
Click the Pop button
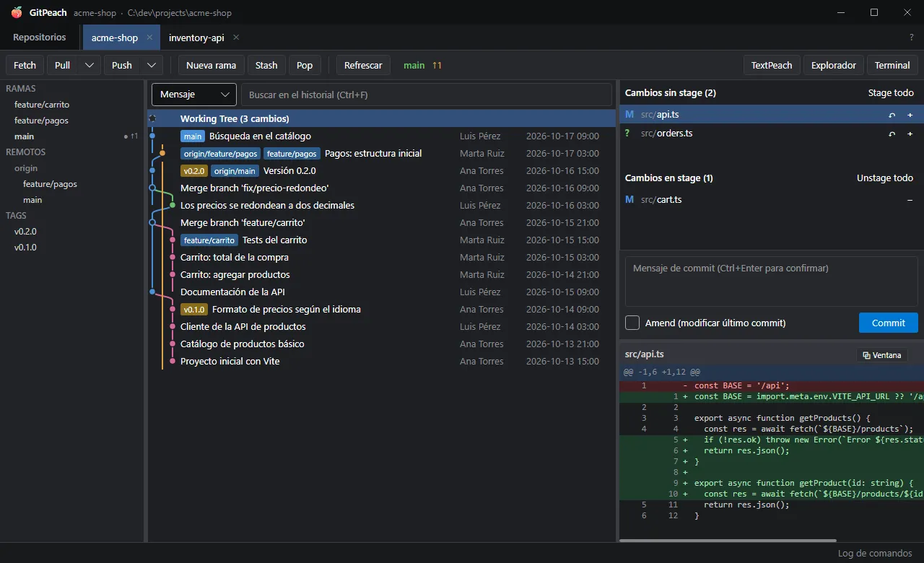click(x=305, y=65)
